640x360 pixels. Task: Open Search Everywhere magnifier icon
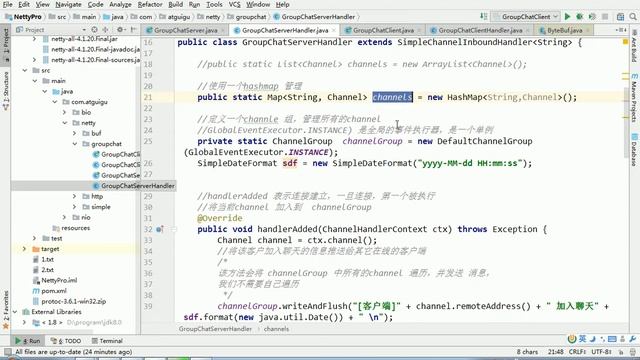click(x=633, y=17)
